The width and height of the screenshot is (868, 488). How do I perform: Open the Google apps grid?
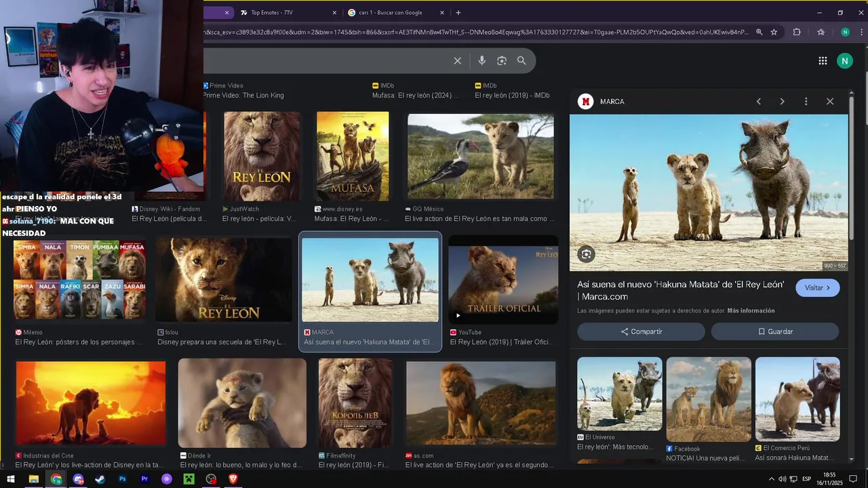click(x=823, y=61)
